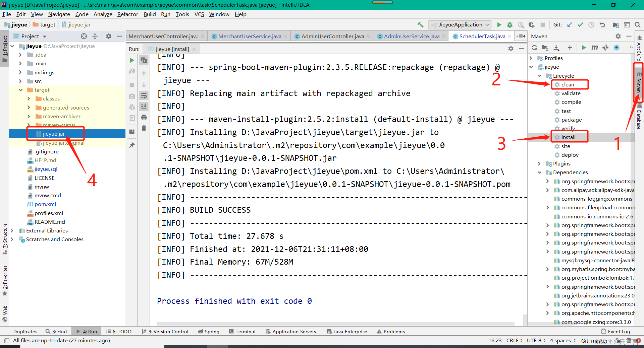The width and height of the screenshot is (644, 348).
Task: Show hidden editor tabs list
Action: [521, 36]
